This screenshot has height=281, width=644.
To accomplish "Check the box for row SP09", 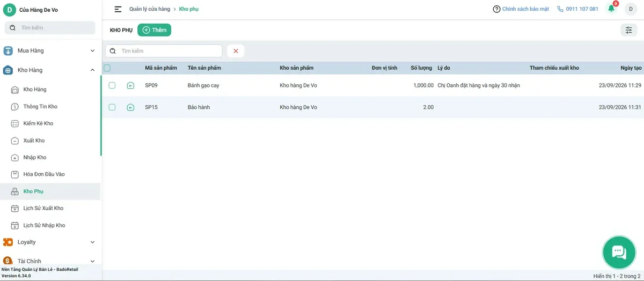I will coord(112,85).
